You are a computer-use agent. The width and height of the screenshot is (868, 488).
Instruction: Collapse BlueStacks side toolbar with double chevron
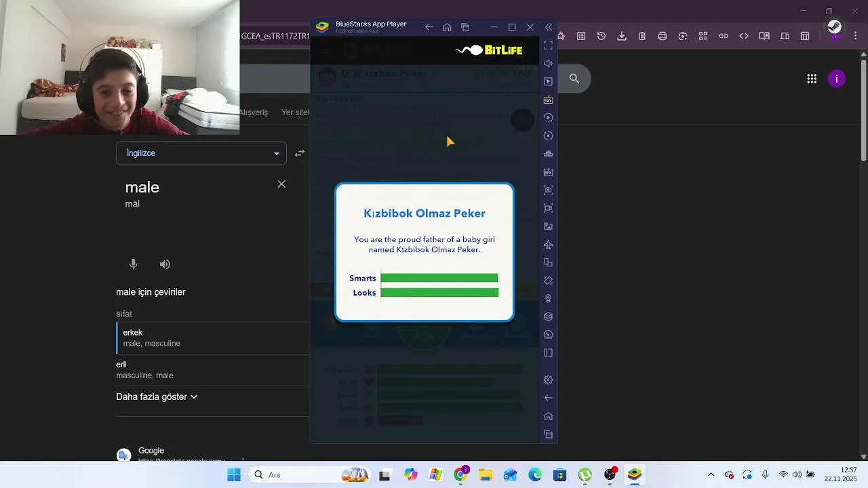(x=549, y=27)
